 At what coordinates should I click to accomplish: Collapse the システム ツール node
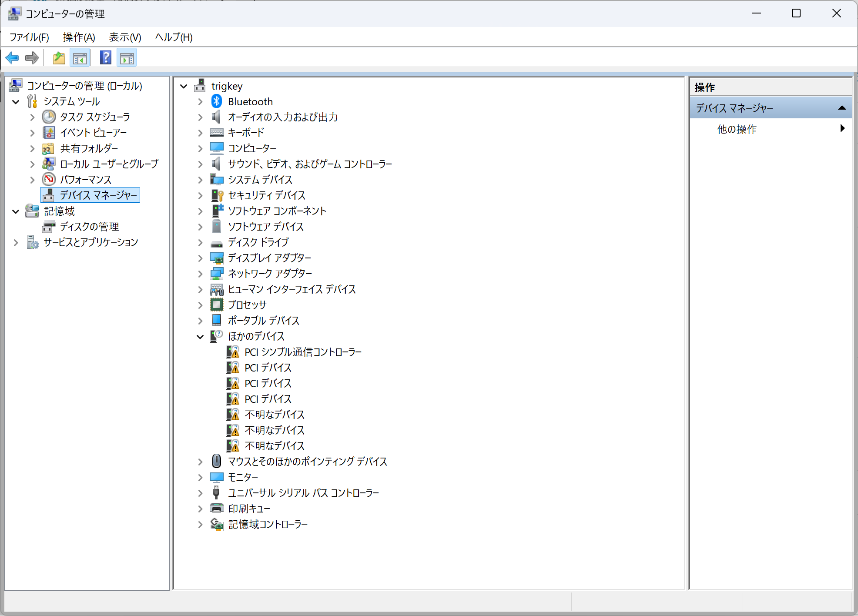16,102
